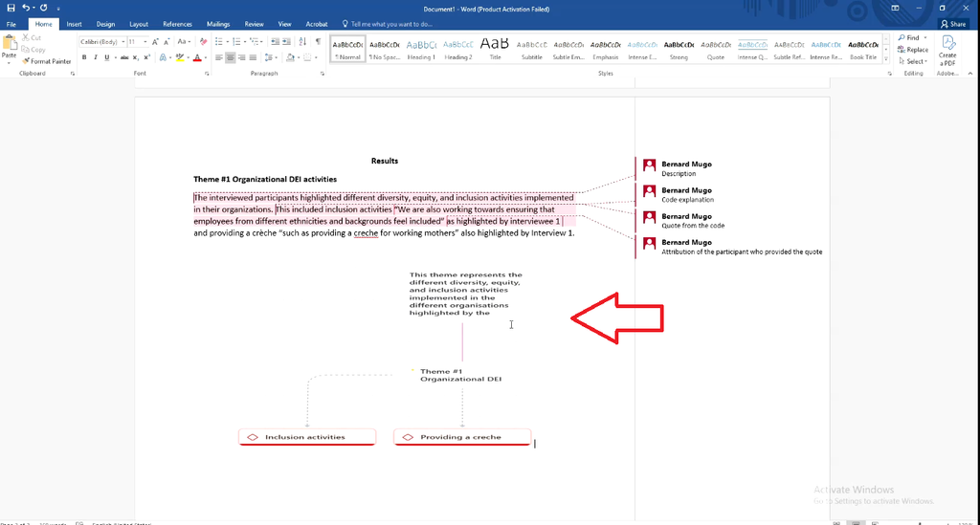Decrease font size with Shrink Font
The width and height of the screenshot is (980, 525).
click(167, 42)
